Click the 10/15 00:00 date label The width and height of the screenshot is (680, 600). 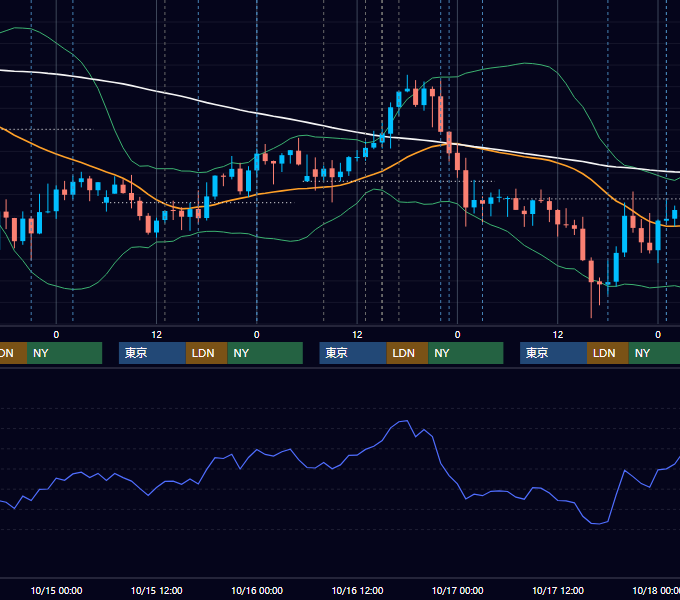(x=56, y=590)
